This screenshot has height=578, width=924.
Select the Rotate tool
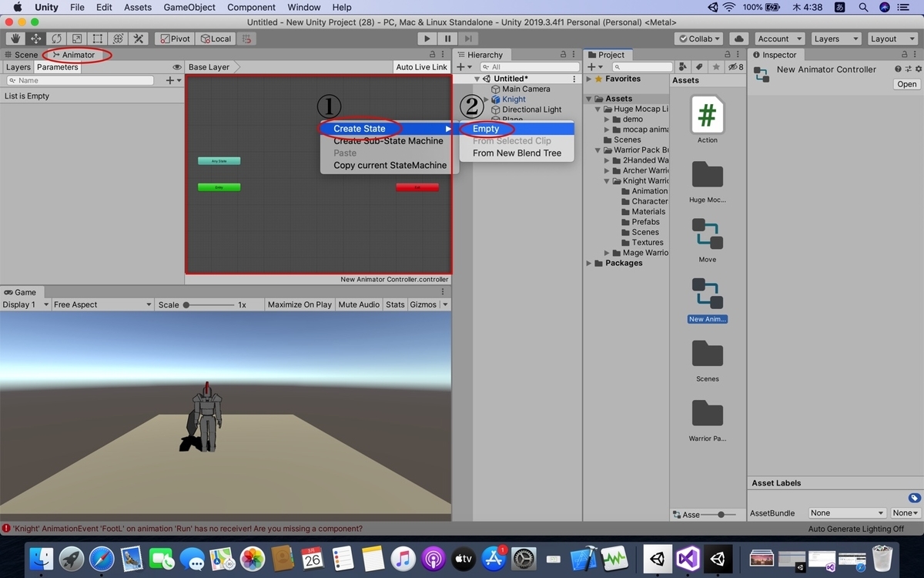pos(56,39)
